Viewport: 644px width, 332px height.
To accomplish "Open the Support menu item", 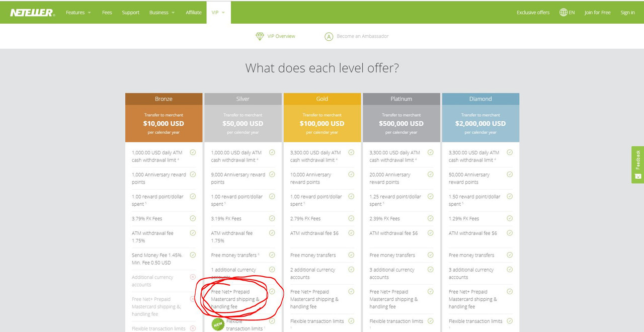I will pos(130,13).
